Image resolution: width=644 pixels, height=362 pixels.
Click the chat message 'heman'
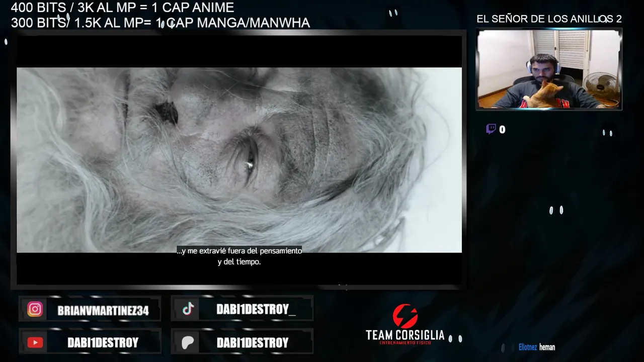547,347
